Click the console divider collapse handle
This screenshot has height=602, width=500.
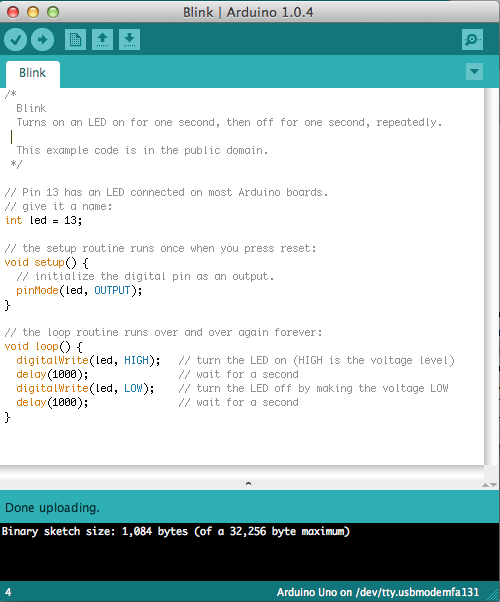(x=248, y=484)
